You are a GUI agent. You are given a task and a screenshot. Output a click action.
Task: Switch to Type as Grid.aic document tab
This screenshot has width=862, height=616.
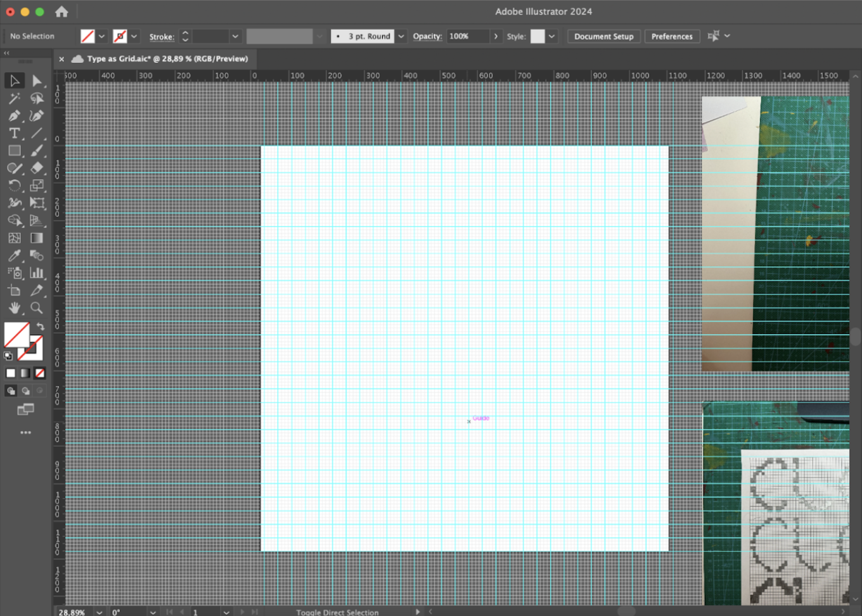click(x=167, y=59)
